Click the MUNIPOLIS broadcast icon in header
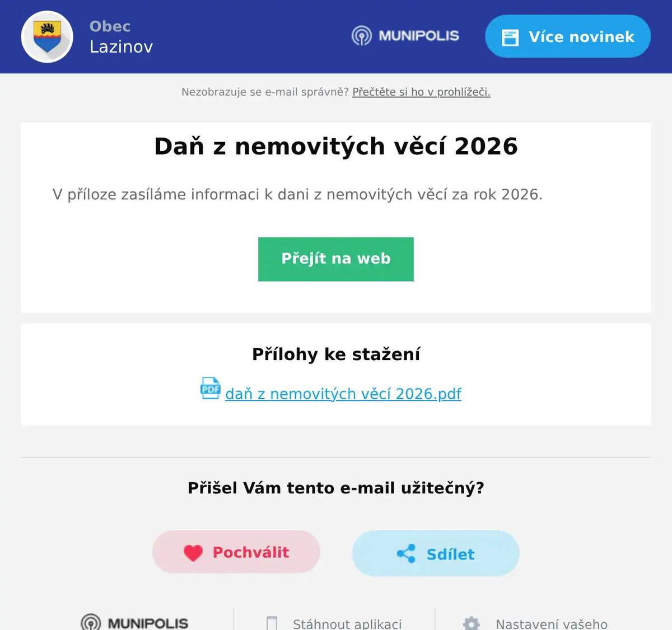 coord(362,36)
